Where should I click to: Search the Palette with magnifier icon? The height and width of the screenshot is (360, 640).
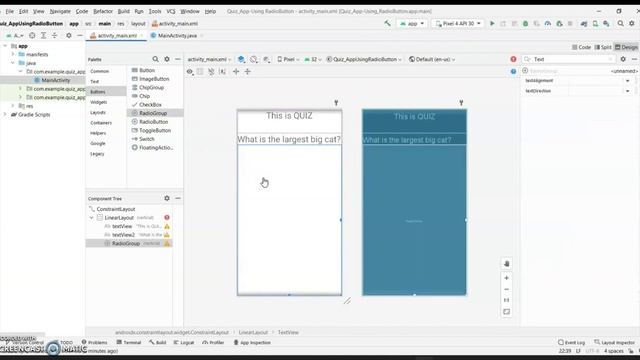pos(156,59)
